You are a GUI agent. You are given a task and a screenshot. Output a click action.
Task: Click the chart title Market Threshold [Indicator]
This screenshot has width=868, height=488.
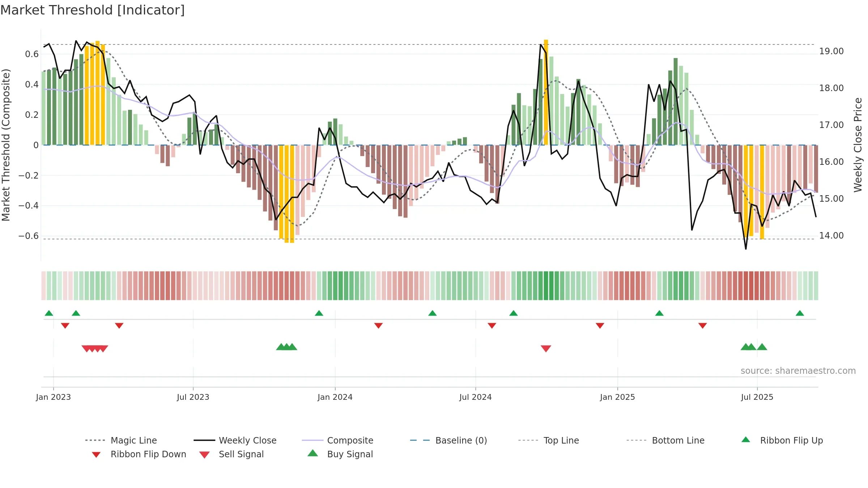(93, 10)
